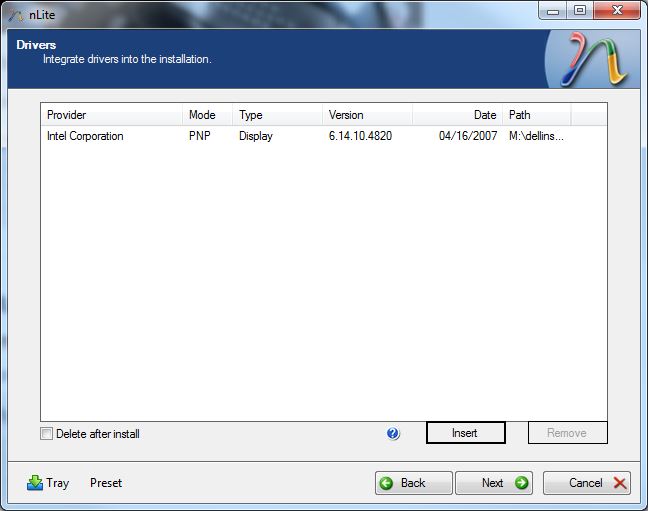Sort drivers by Provider column
The height and width of the screenshot is (511, 648).
pos(112,115)
